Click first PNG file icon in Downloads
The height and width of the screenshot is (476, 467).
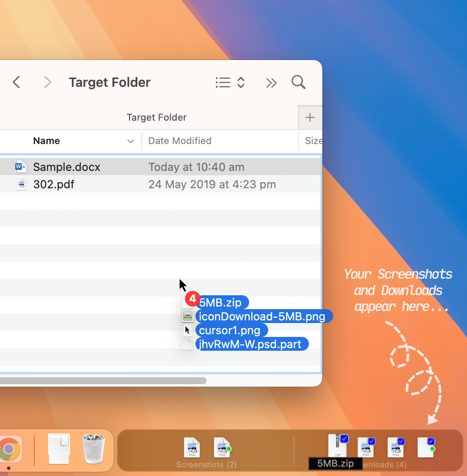click(366, 448)
